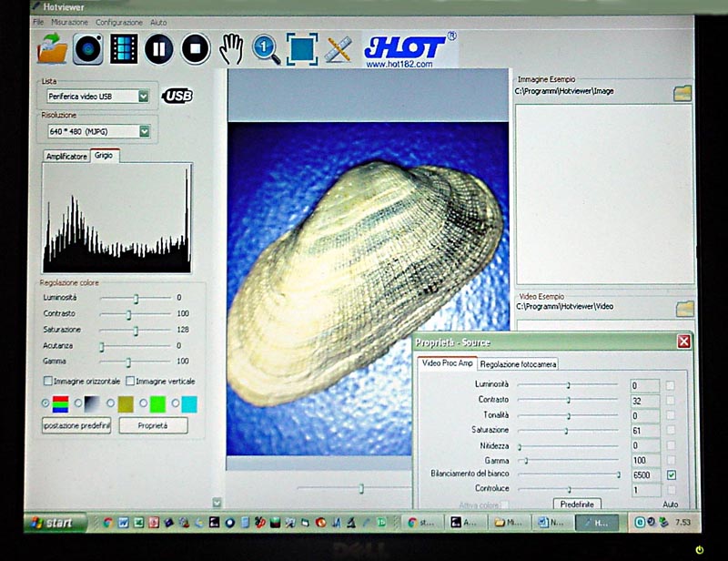Viewport: 728px width, 561px height.
Task: Switch to Regolazione fotocamera tab
Action: tap(518, 364)
